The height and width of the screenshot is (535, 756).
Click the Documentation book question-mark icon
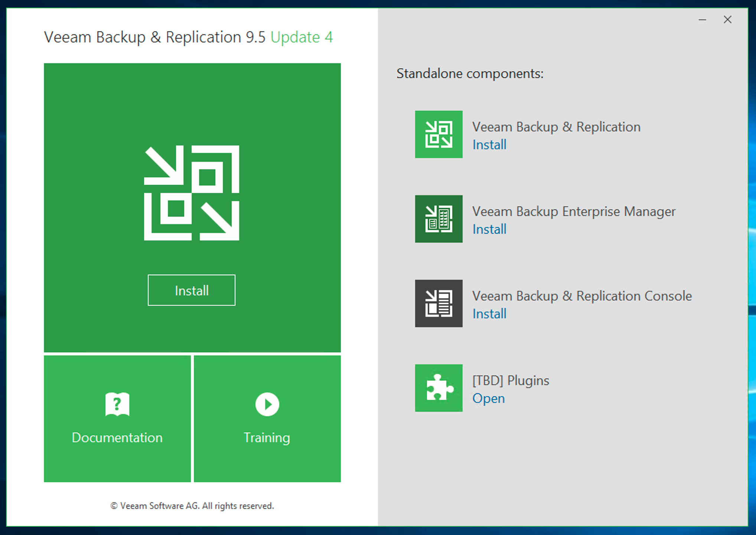coord(117,404)
